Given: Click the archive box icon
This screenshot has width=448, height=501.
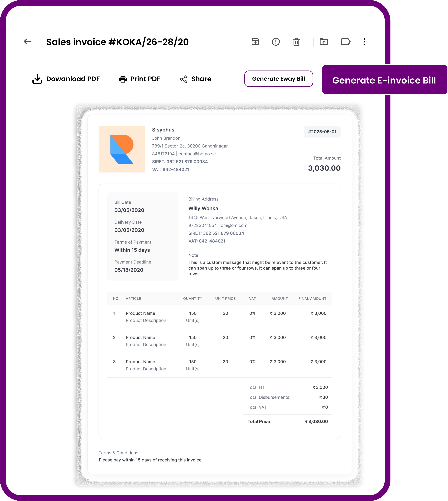Looking at the screenshot, I should [255, 42].
